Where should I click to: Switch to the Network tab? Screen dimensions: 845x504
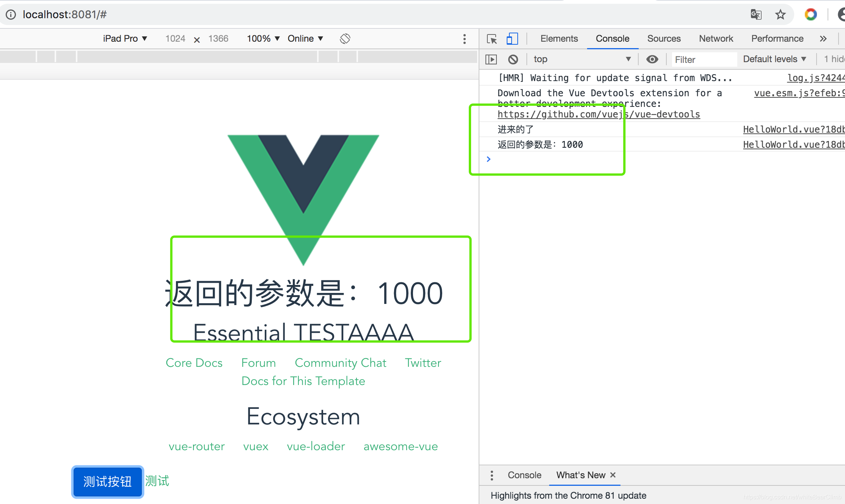coord(716,39)
